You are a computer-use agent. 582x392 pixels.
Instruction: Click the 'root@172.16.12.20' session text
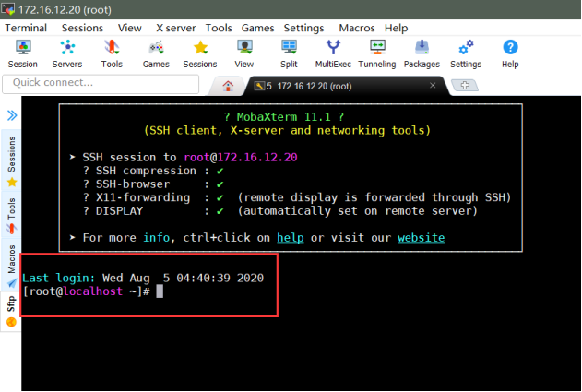tap(241, 158)
